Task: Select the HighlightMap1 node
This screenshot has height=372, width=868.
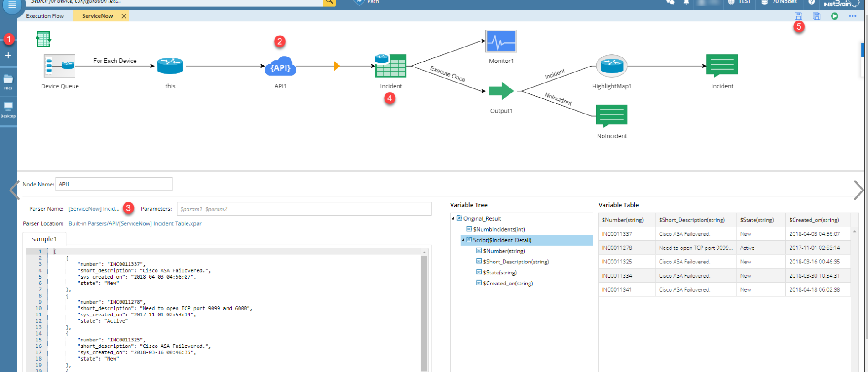Action: click(611, 66)
